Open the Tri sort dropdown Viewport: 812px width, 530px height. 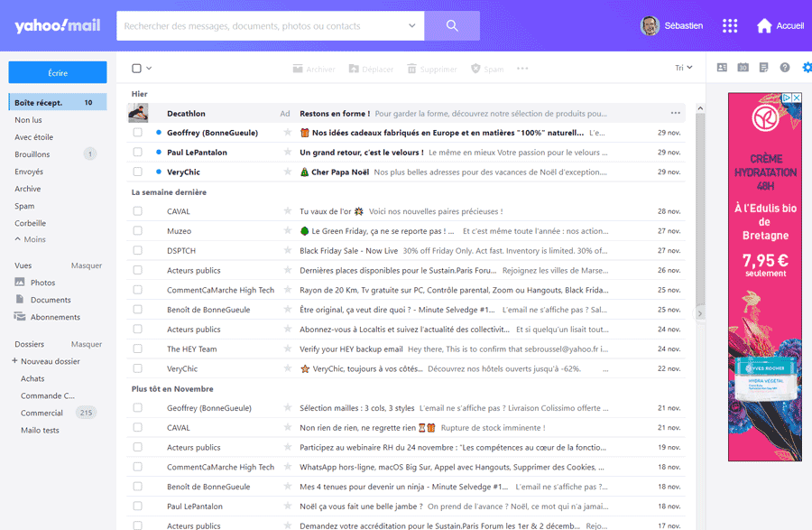pos(684,68)
